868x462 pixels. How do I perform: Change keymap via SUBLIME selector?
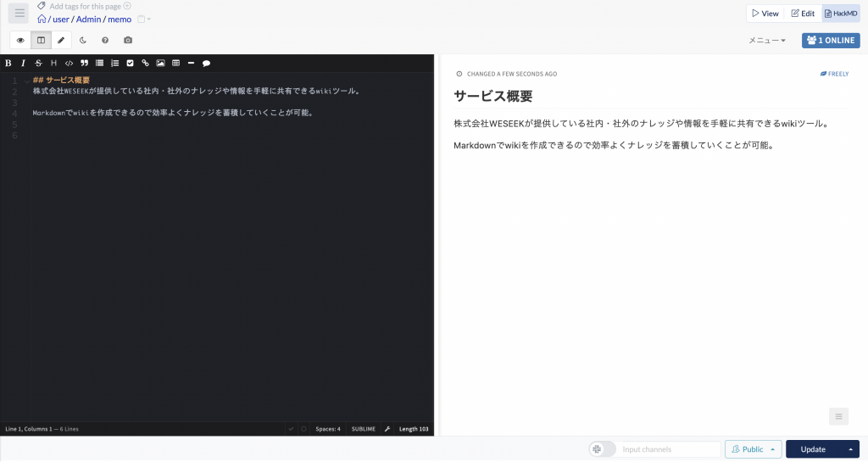(363, 429)
